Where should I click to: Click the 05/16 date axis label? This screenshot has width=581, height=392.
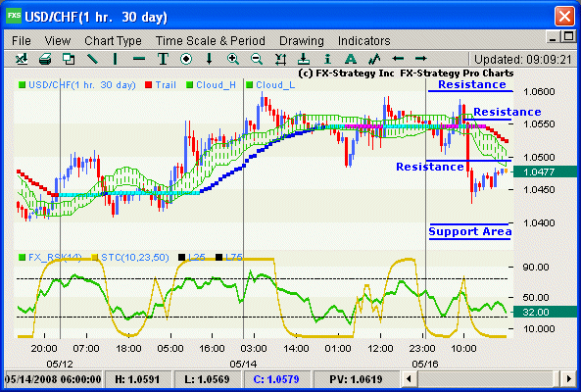(425, 364)
